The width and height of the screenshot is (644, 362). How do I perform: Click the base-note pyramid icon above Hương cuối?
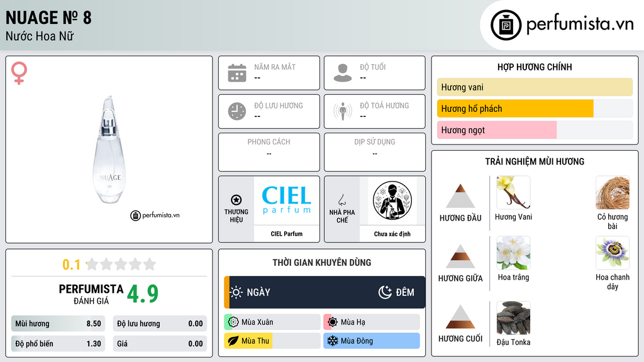(460, 317)
